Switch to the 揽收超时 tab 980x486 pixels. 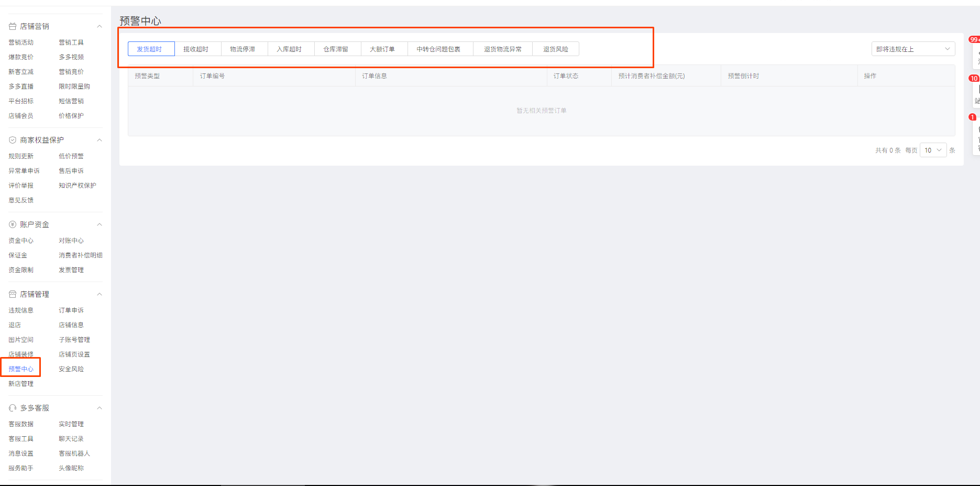pos(196,49)
